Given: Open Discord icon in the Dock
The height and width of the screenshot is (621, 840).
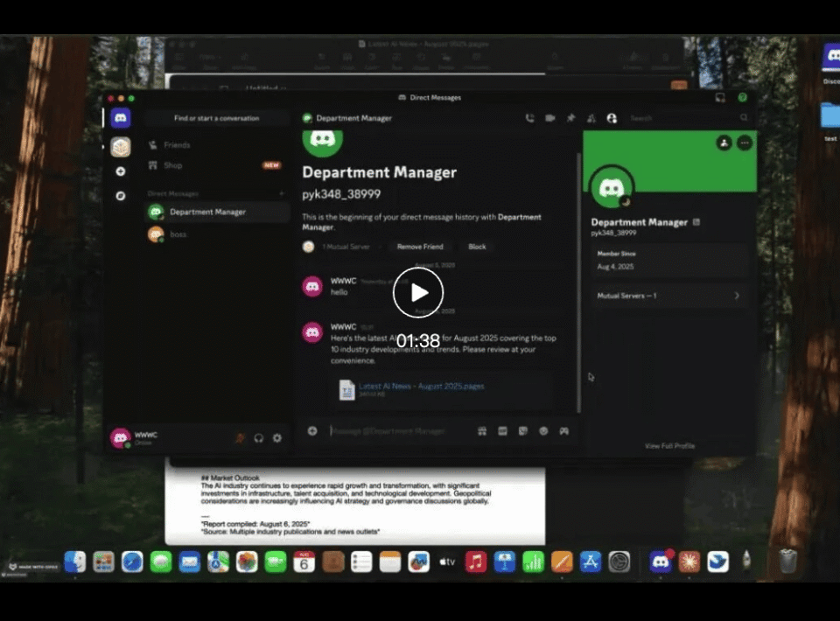Looking at the screenshot, I should click(661, 562).
